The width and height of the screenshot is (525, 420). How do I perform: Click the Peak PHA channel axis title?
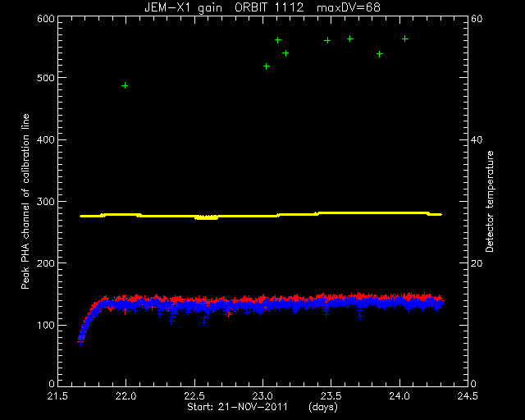click(x=25, y=201)
